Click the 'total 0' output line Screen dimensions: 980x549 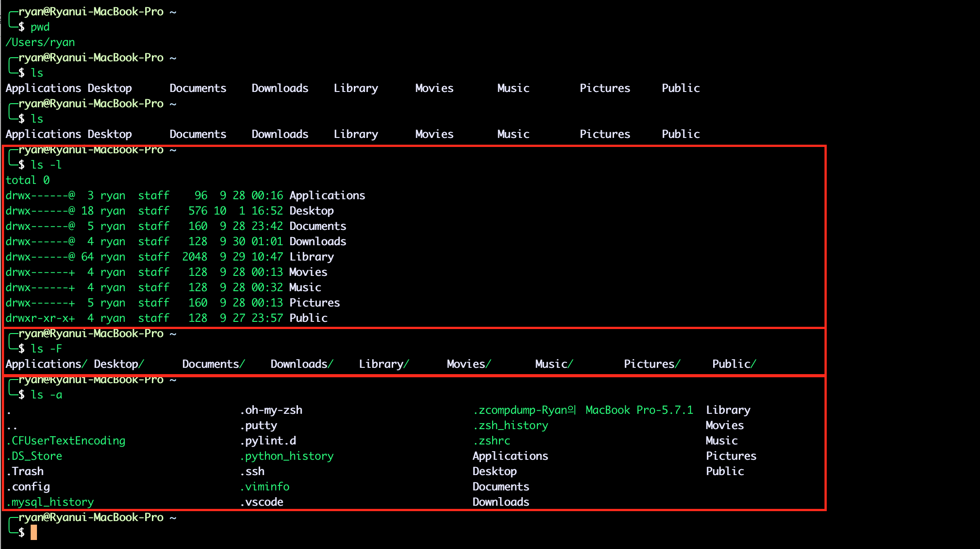point(27,180)
